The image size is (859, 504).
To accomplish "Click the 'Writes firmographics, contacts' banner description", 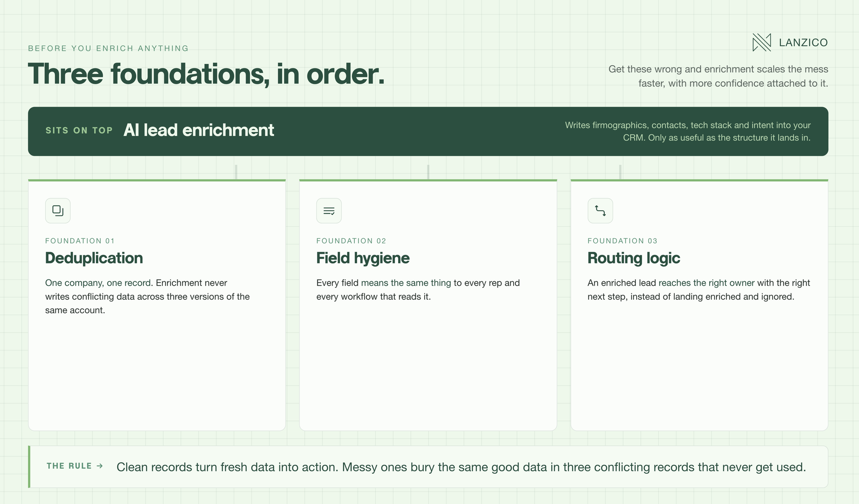I will (688, 131).
